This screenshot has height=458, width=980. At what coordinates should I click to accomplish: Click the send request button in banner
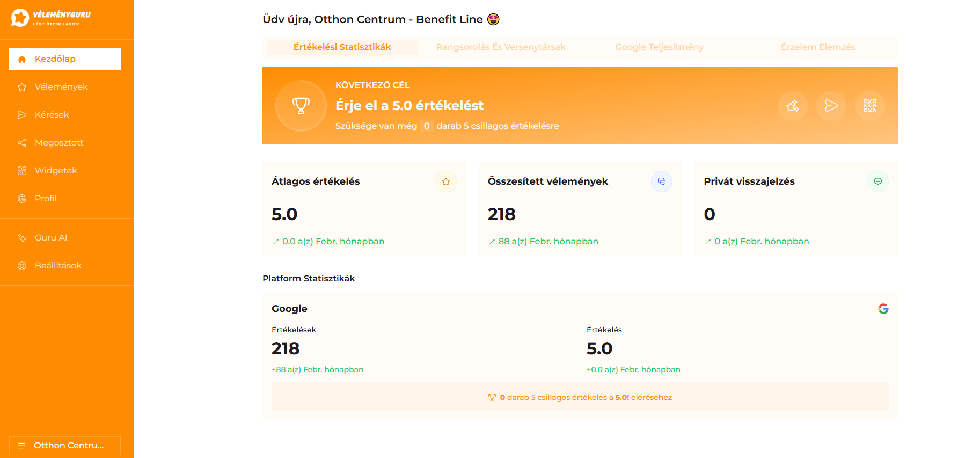831,106
